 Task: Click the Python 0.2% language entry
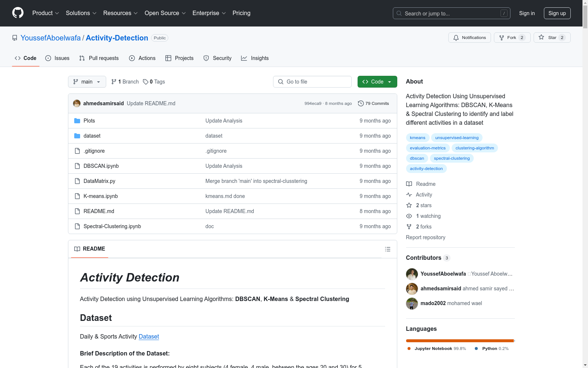click(492, 348)
